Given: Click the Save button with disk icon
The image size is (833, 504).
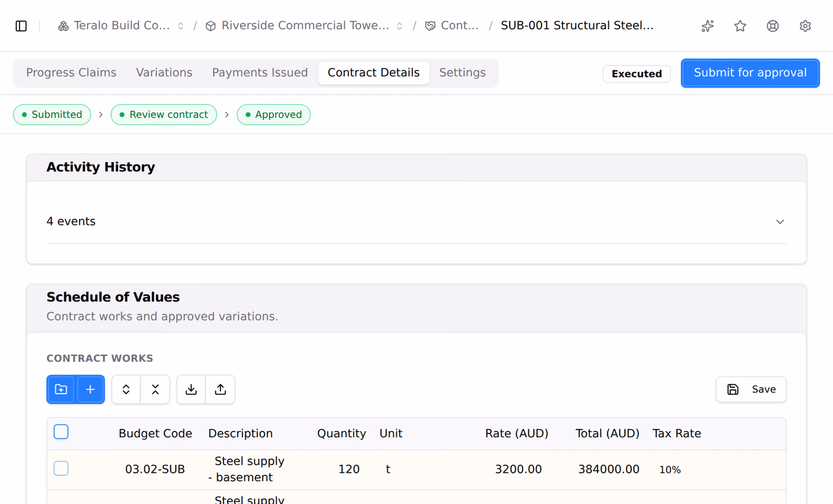Looking at the screenshot, I should pos(751,389).
